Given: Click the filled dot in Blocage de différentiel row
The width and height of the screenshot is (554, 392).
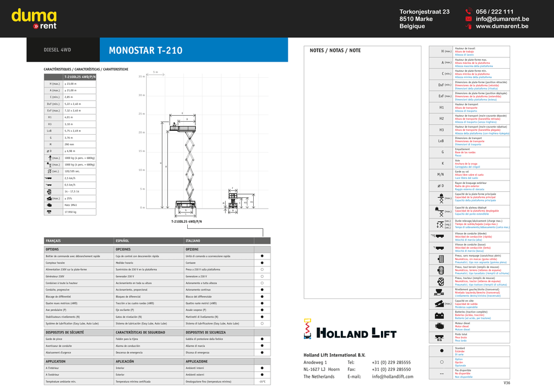Looking at the screenshot, I should (262, 296).
